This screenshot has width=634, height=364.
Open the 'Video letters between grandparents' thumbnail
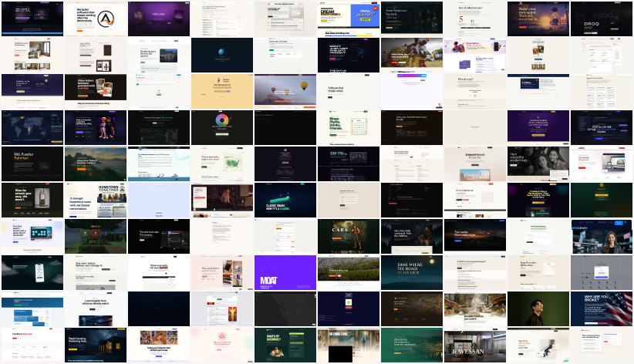click(x=96, y=91)
